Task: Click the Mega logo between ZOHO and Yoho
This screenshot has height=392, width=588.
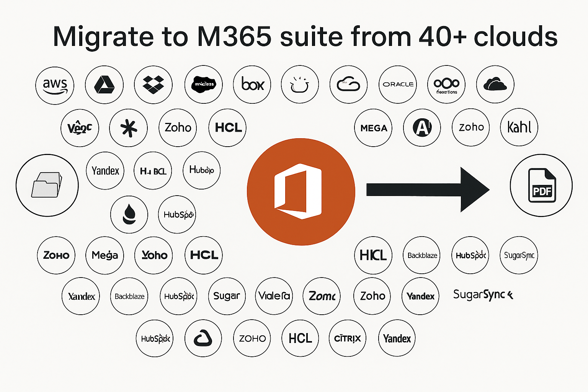Action: click(105, 255)
